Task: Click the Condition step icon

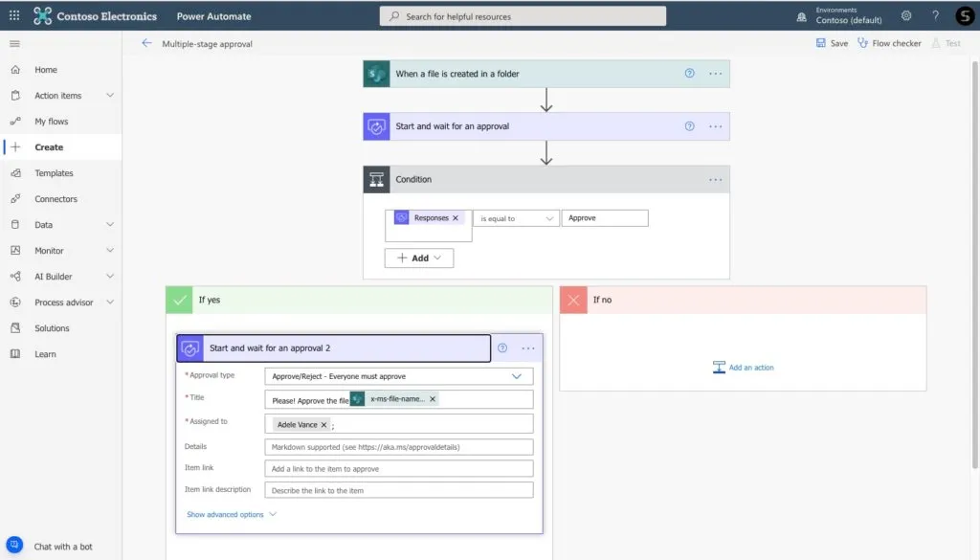Action: click(x=376, y=179)
